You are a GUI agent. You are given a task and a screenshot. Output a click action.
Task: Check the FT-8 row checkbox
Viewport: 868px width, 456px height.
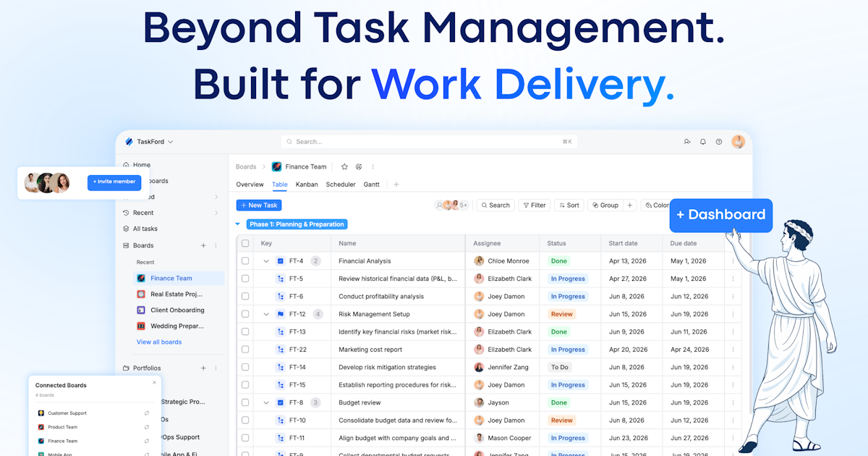point(245,402)
